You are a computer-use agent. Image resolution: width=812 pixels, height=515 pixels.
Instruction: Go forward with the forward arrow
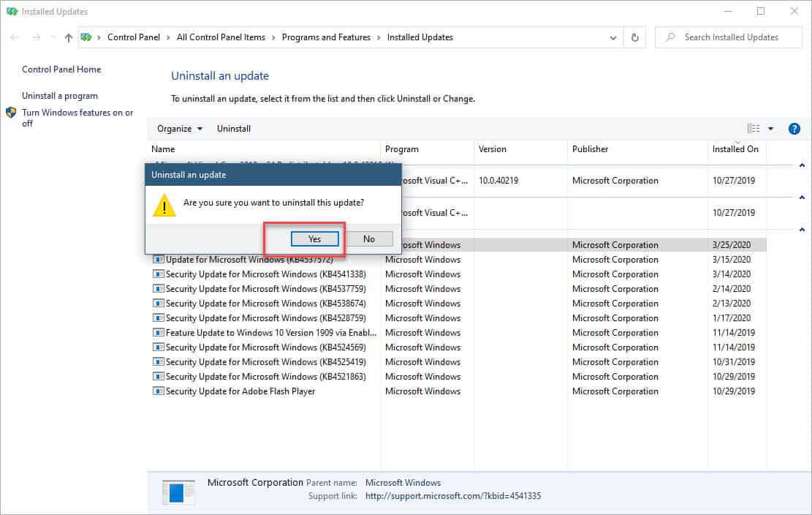[x=36, y=37]
